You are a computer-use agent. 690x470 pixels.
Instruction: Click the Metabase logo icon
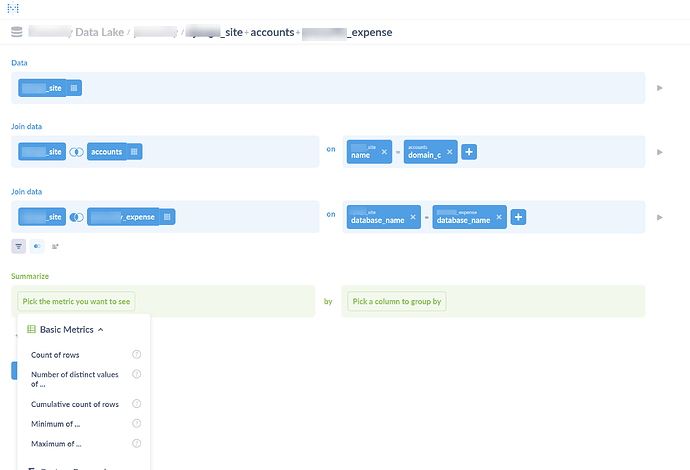tap(13, 7)
